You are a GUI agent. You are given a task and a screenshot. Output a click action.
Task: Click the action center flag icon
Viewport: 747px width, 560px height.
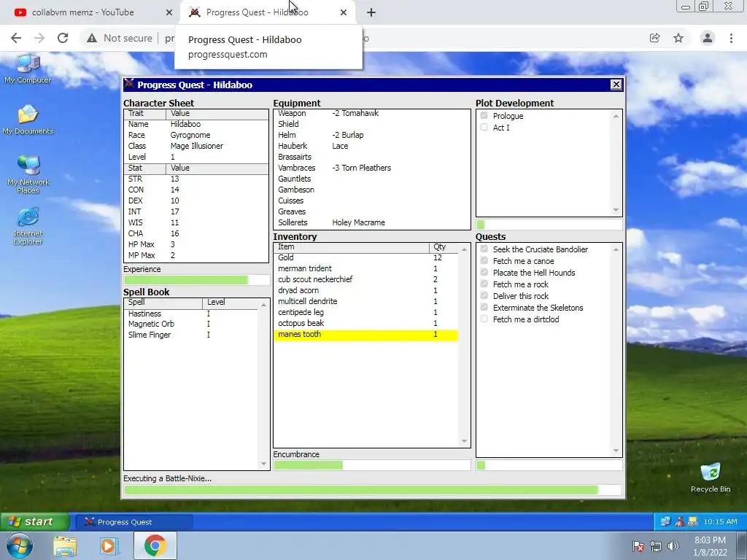(x=638, y=546)
